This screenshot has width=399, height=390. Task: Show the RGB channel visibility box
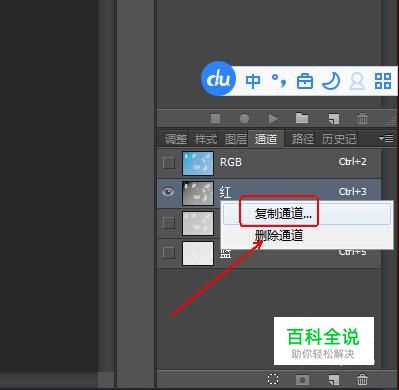click(x=169, y=163)
